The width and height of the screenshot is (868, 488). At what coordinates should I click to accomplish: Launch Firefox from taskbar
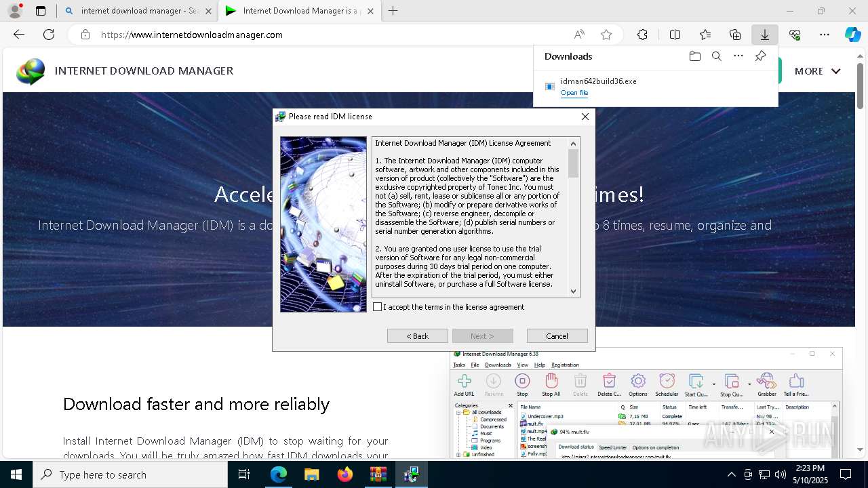pos(345,474)
